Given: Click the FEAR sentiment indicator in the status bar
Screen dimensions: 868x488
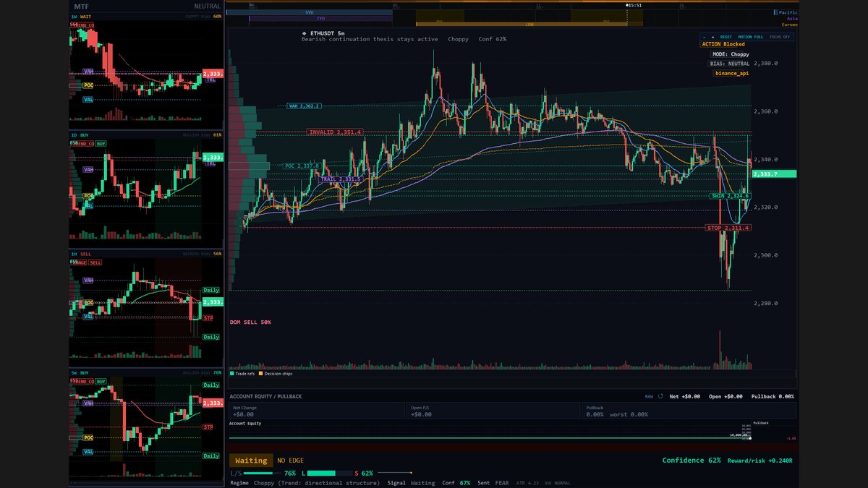Looking at the screenshot, I should 501,482.
